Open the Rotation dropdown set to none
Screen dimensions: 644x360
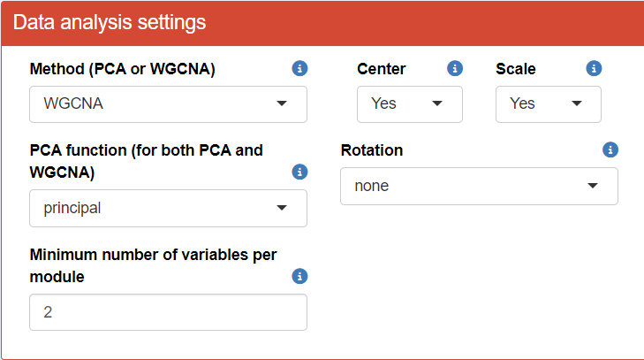point(478,186)
